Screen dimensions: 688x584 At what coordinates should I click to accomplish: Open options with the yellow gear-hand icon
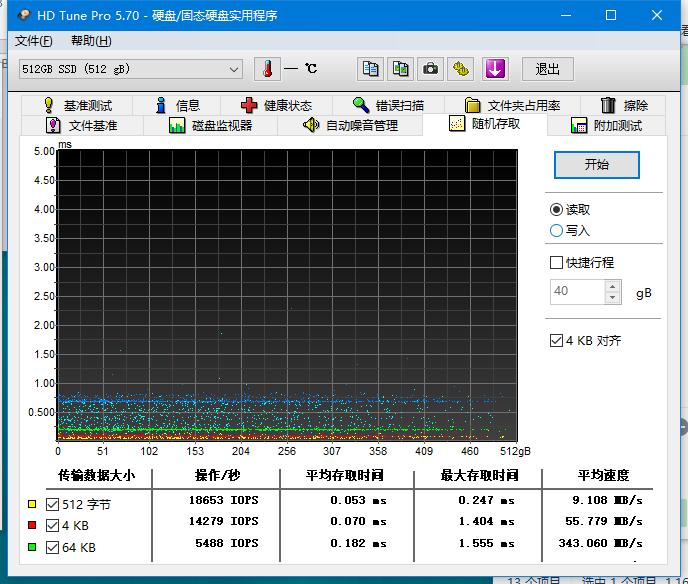460,69
